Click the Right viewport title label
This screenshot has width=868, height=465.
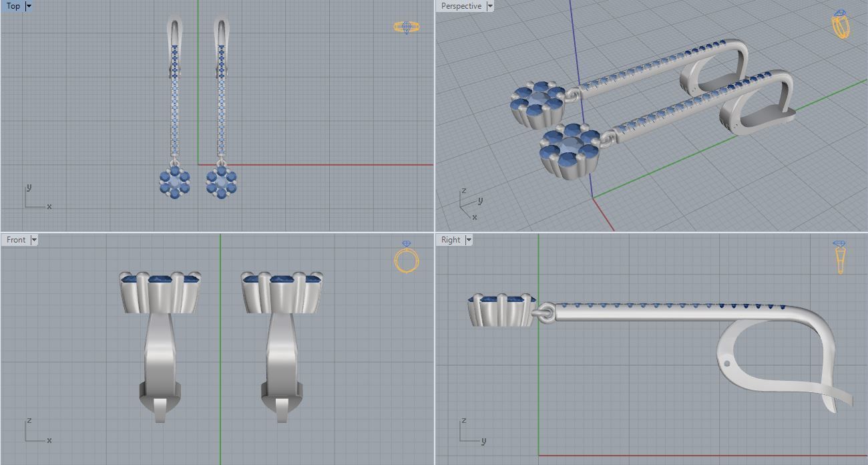(x=451, y=240)
